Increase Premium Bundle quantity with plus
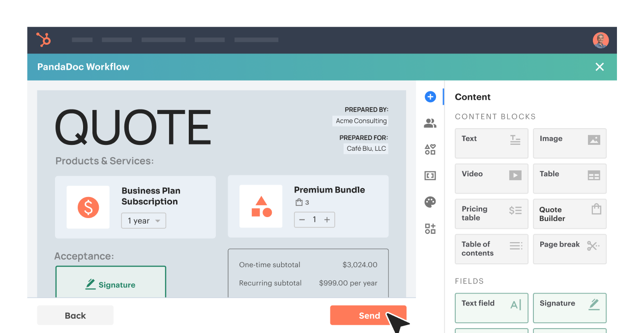The image size is (644, 333). tap(327, 220)
